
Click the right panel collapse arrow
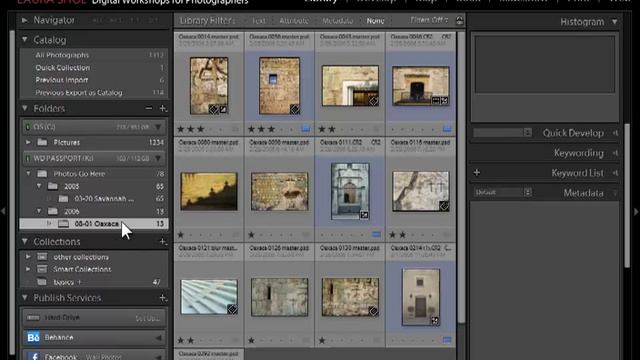[x=636, y=211]
